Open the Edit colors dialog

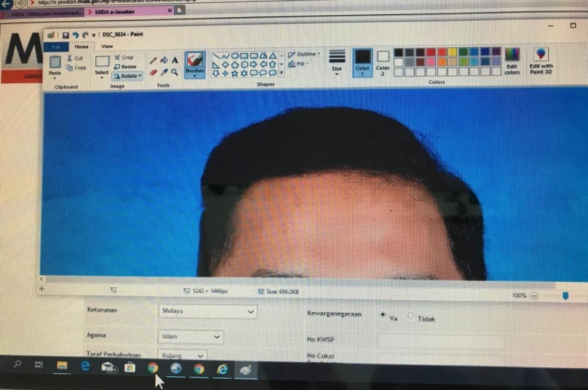[512, 61]
